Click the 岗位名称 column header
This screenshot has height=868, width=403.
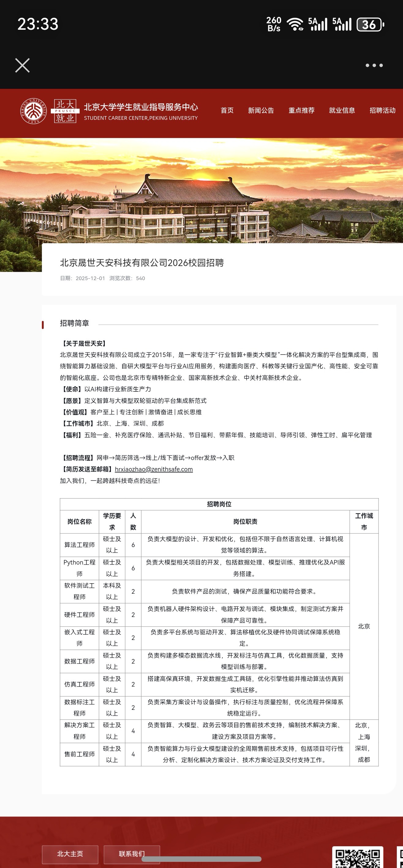pos(79,522)
